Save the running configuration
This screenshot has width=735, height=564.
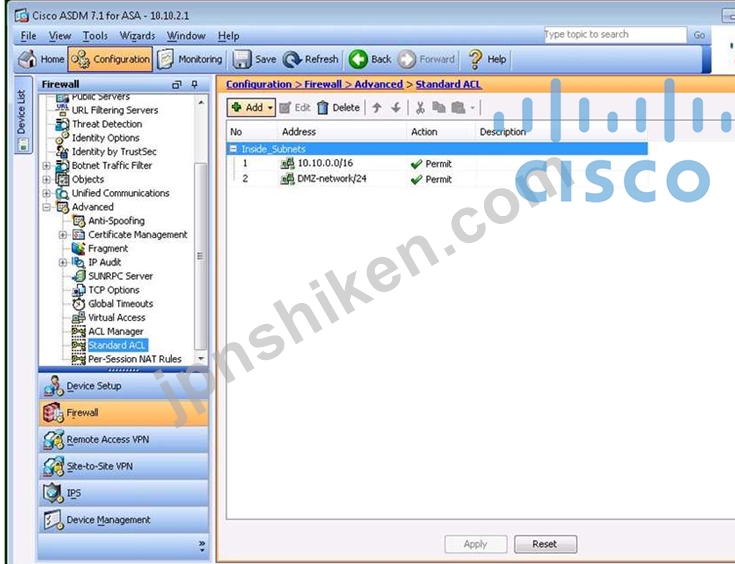255,59
